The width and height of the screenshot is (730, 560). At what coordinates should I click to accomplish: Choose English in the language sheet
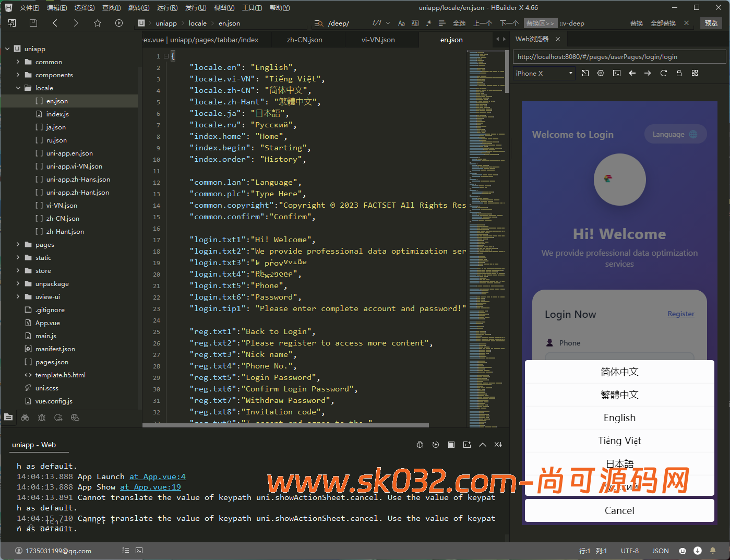tap(619, 418)
